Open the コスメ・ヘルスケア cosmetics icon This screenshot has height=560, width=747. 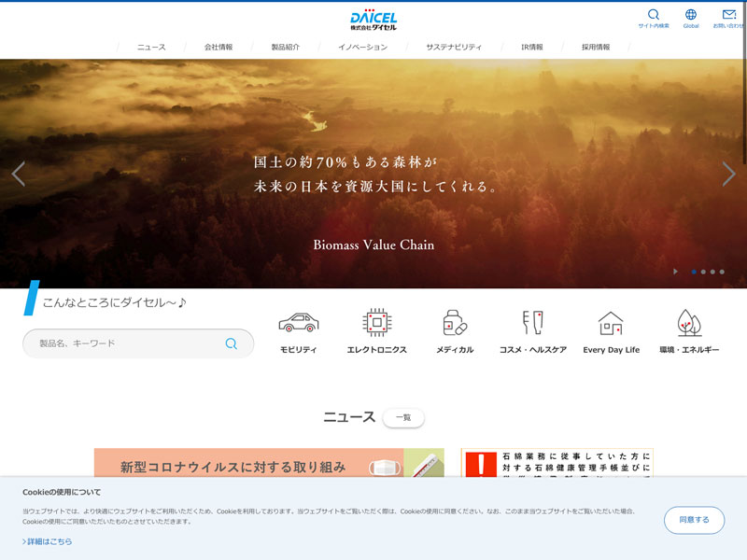tap(532, 323)
